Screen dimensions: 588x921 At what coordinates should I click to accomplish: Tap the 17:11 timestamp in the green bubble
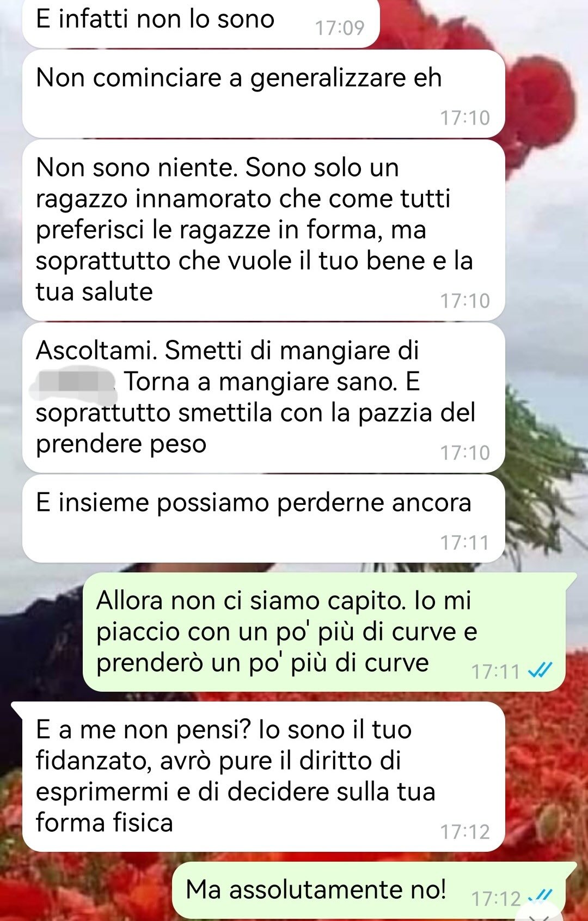[495, 672]
